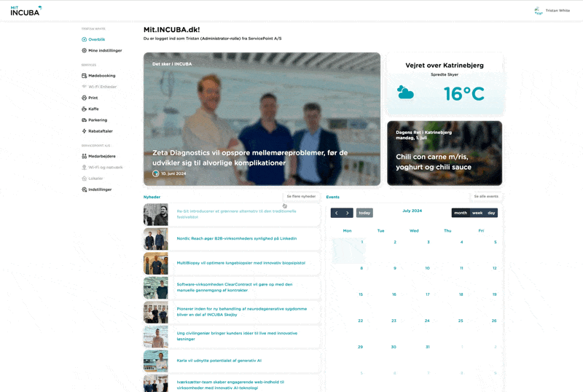Click the Nyheder section heading
The width and height of the screenshot is (583, 392).
pos(152,197)
